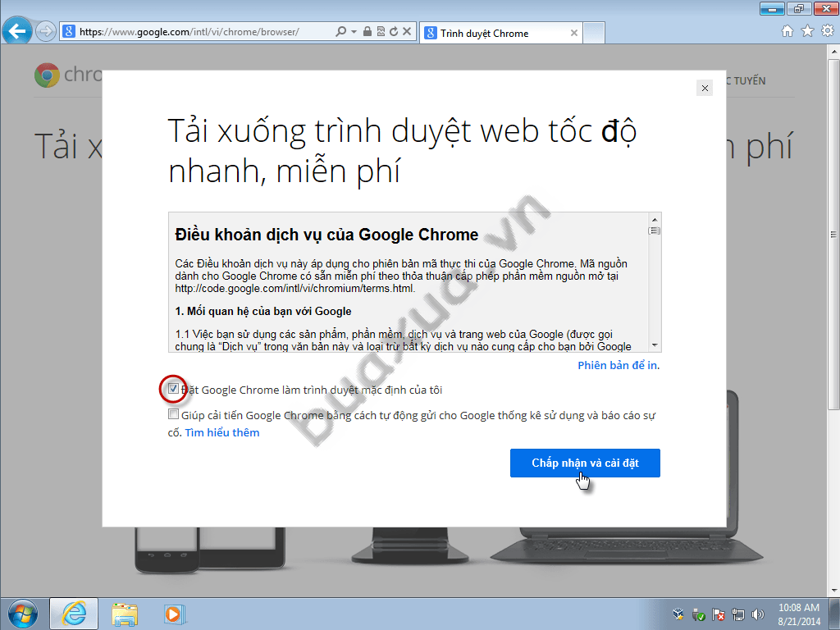
Task: Click the volume speaker tray icon
Action: pos(757,614)
